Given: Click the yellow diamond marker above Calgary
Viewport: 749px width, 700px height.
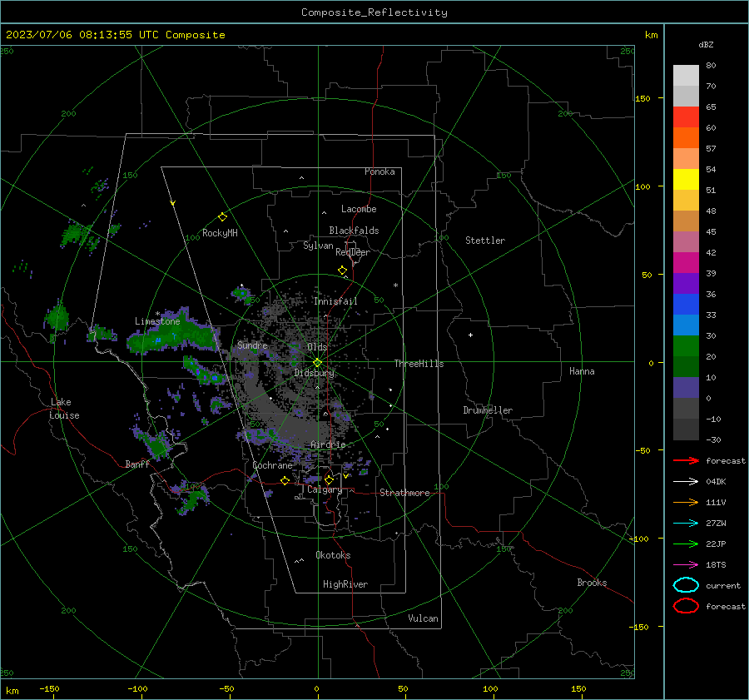Looking at the screenshot, I should [329, 479].
